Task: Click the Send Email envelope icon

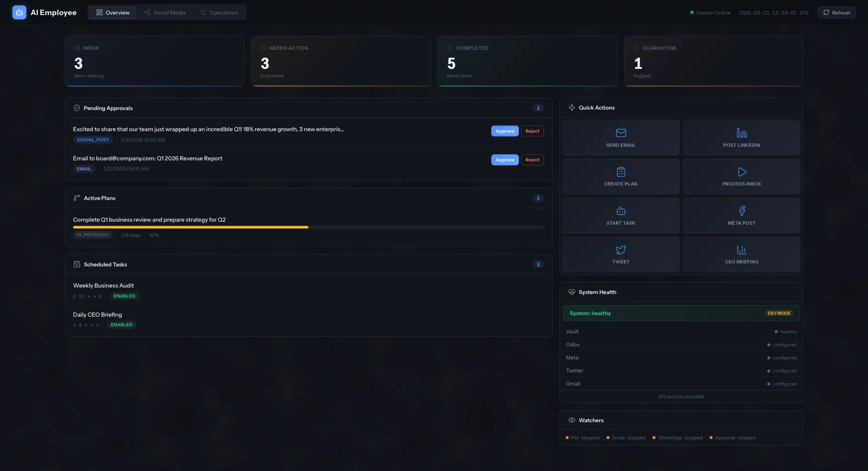Action: coord(621,133)
